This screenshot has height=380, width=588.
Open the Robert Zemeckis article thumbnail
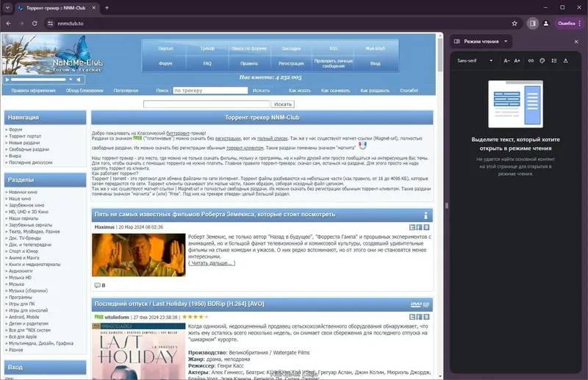coord(139,255)
